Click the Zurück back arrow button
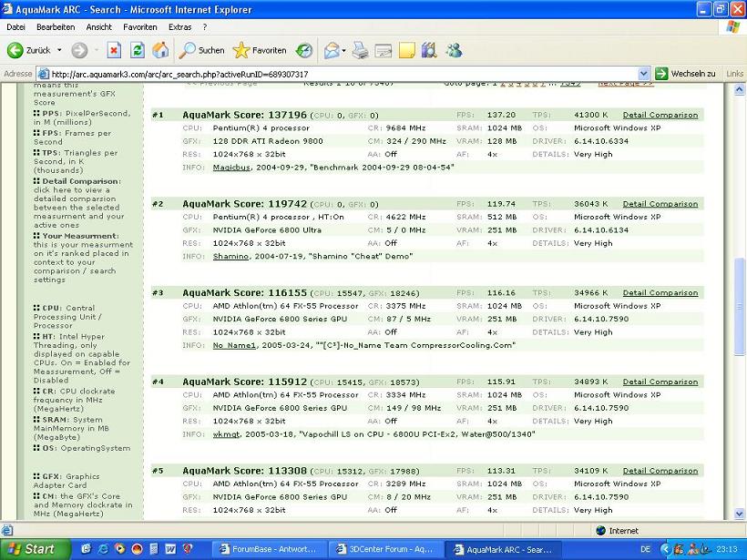747x560 pixels. (x=29, y=50)
